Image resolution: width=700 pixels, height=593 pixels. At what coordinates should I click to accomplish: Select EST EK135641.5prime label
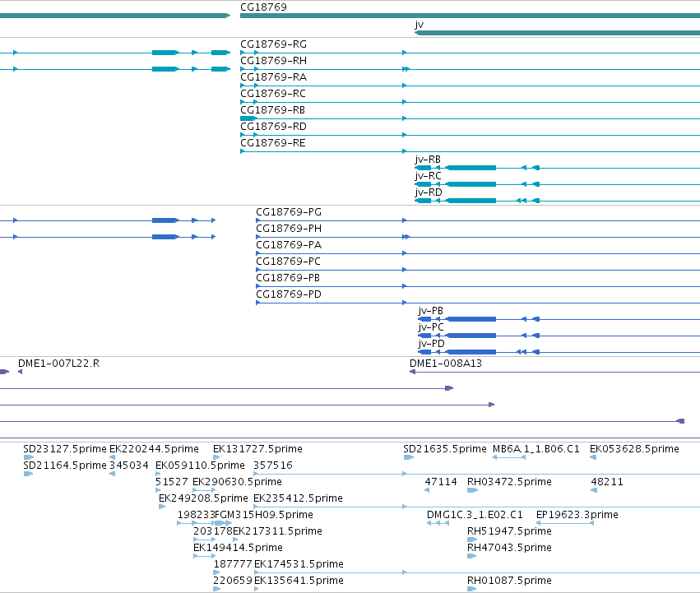coord(299,581)
